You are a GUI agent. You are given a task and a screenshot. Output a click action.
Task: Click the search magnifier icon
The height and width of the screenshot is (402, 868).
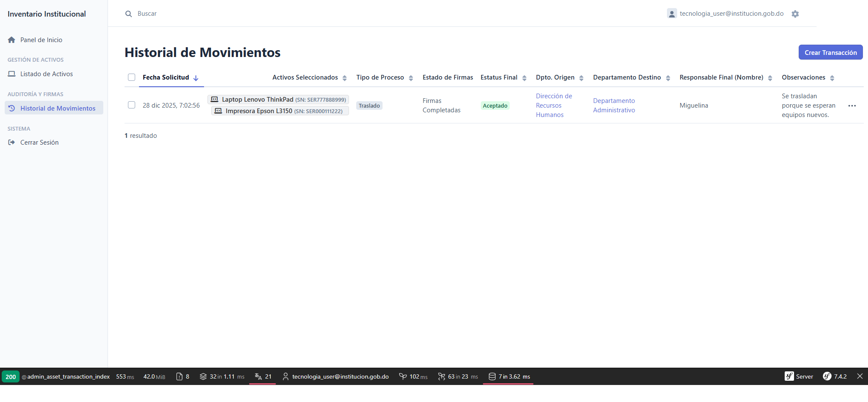click(128, 14)
